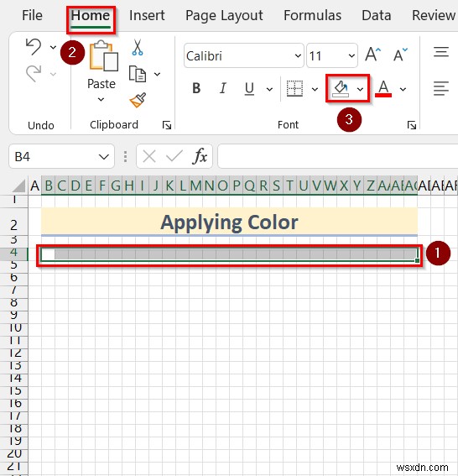Click the Cancel X in formula bar
The image size is (458, 476).
point(149,157)
